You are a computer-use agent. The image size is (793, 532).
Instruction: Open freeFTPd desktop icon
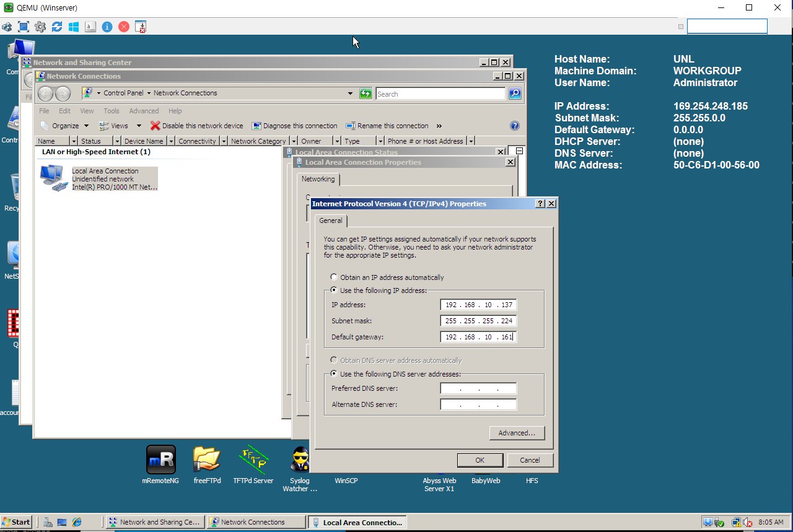point(207,460)
